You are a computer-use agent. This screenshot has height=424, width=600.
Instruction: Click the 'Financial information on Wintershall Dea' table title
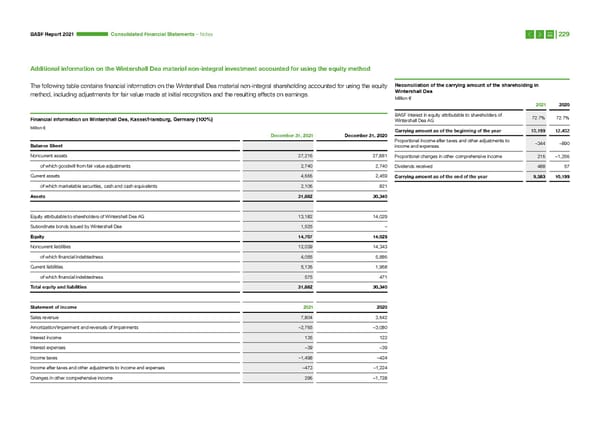(121, 119)
